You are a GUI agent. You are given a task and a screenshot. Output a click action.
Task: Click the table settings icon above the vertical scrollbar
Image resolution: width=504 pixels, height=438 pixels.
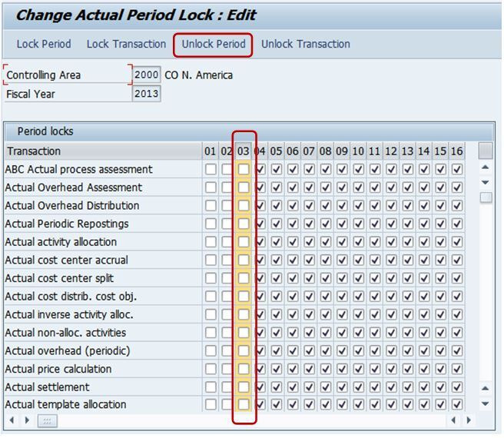pyautogui.click(x=486, y=151)
